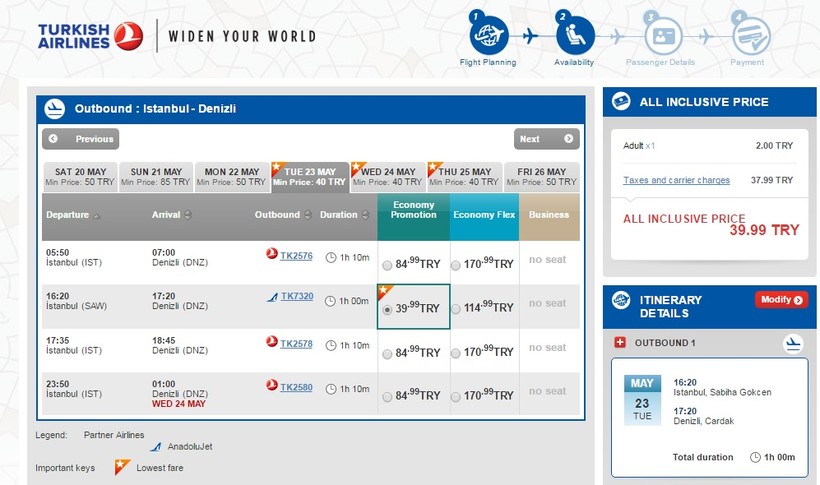Select 114.99 TRY Economy Flex for TK7320
This screenshot has width=820, height=485.
[x=455, y=309]
